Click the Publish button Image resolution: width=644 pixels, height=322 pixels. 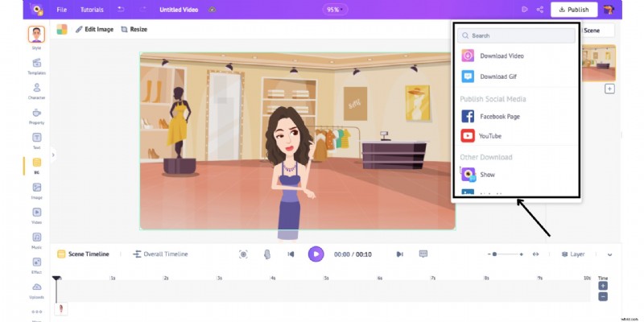pyautogui.click(x=574, y=10)
